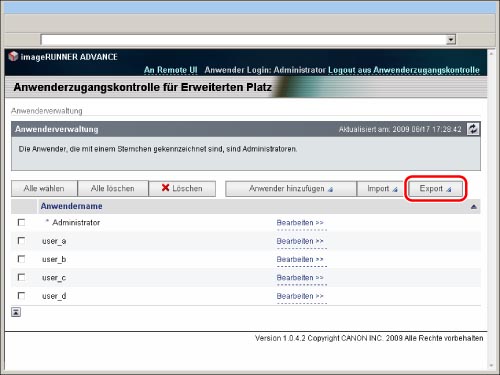Screen dimensions: 500x375
Task: Click the Anwender hinzufügen button
Action: click(x=291, y=189)
